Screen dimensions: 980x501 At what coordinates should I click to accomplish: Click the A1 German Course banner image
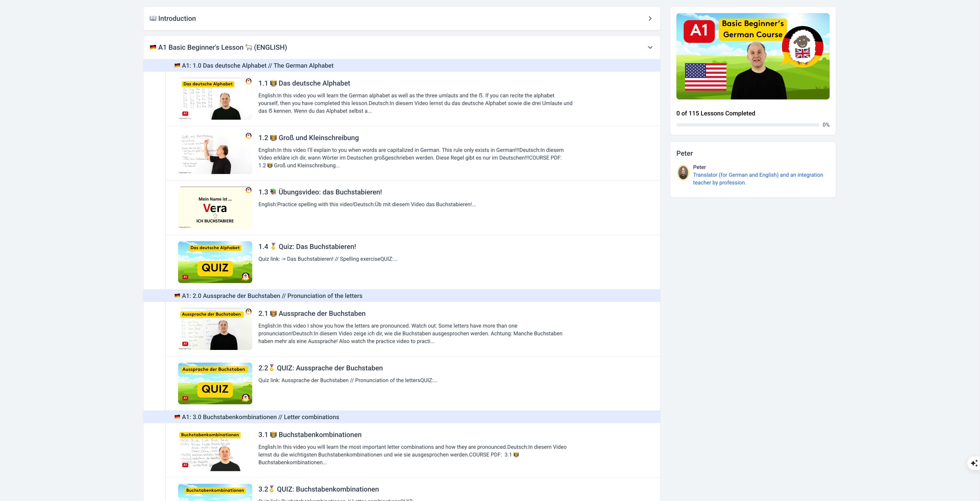(752, 56)
